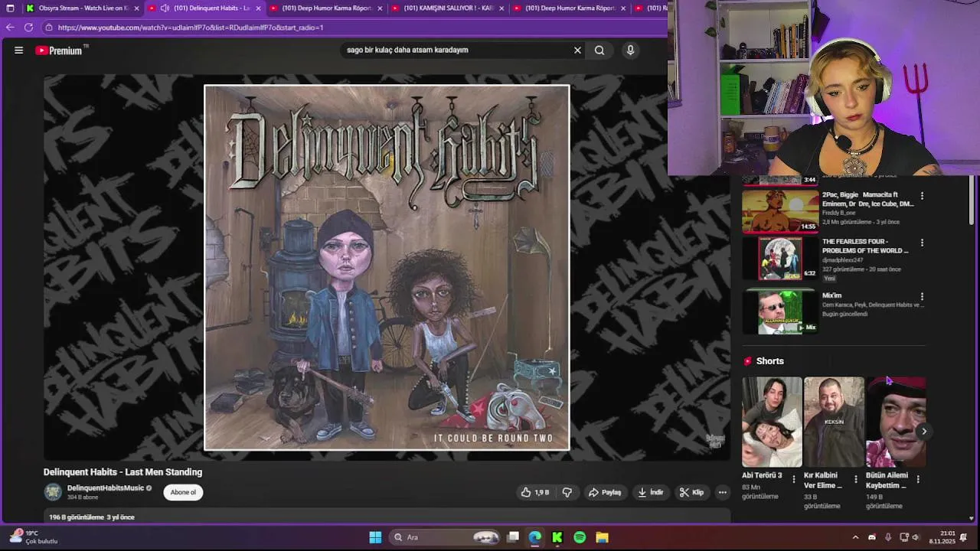Image resolution: width=980 pixels, height=551 pixels.
Task: Open Task View in the taskbar
Action: (x=513, y=537)
